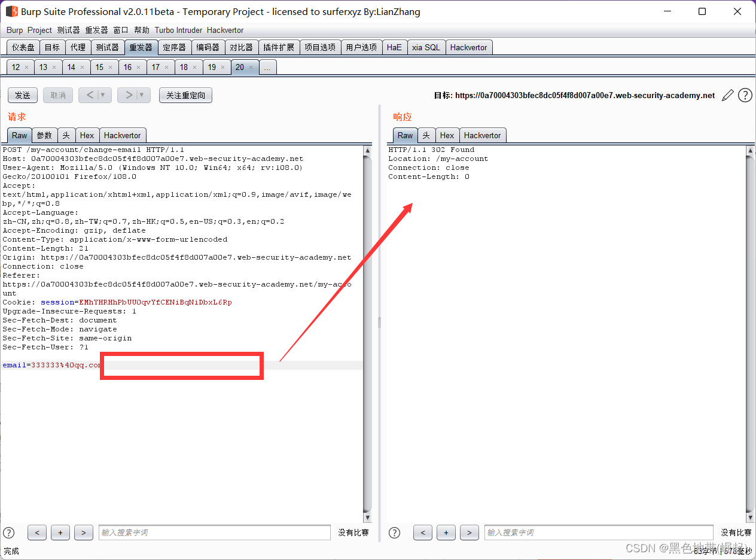Click response search plus options button
Viewport: 756px width, 560px height.
point(446,532)
